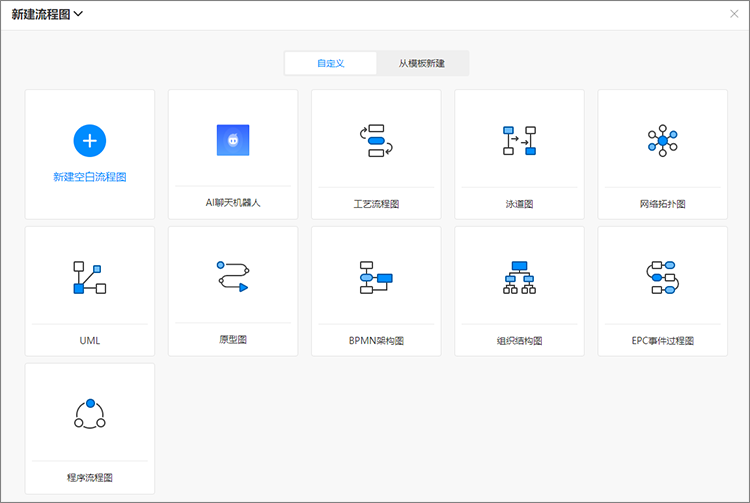
Task: Pick the 组织结构图 org chart icon
Action: (519, 277)
